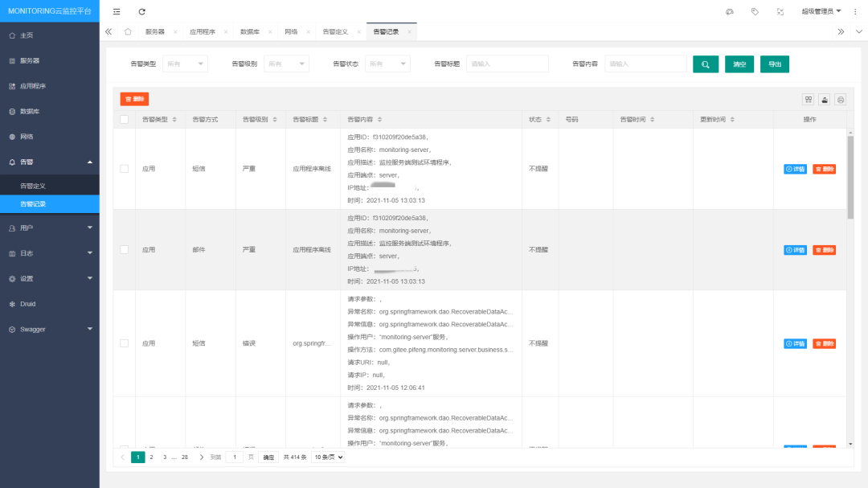Go to home tab icon
The height and width of the screenshot is (488, 868).
pyautogui.click(x=128, y=31)
